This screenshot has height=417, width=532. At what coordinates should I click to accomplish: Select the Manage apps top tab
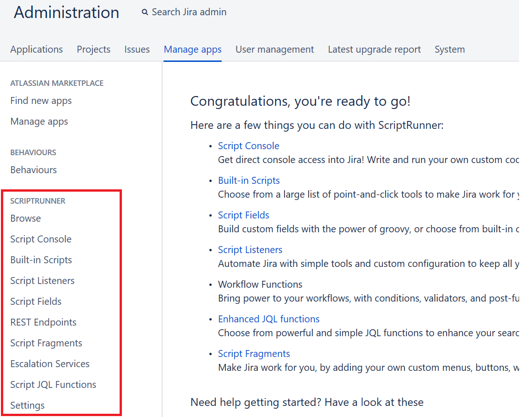[x=193, y=49]
